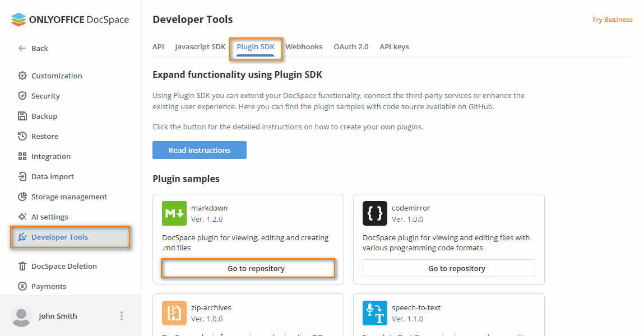
Task: Click the markdown plugin icon
Action: pyautogui.click(x=174, y=213)
